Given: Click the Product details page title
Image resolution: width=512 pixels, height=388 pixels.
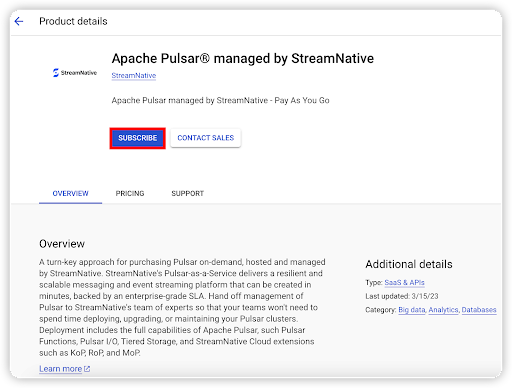Looking at the screenshot, I should point(73,21).
